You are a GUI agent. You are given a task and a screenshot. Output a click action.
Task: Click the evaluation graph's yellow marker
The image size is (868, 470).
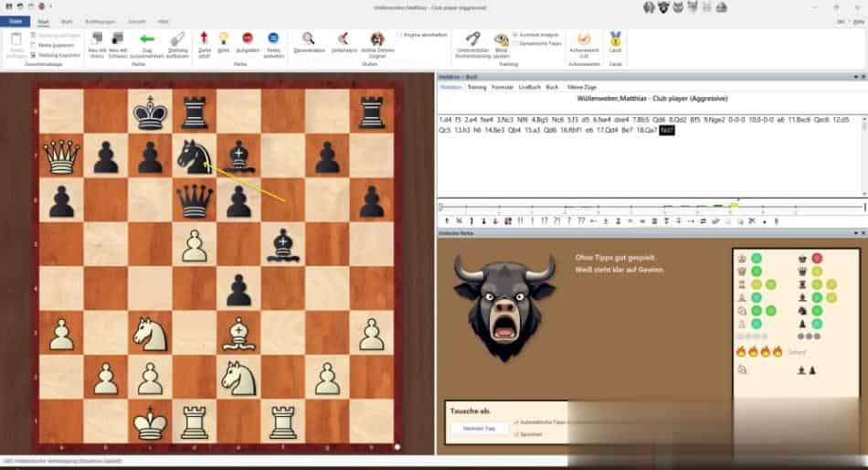pyautogui.click(x=735, y=205)
